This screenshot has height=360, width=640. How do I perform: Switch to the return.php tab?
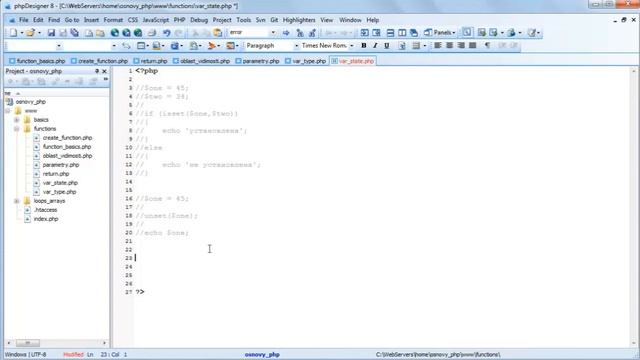pyautogui.click(x=151, y=61)
